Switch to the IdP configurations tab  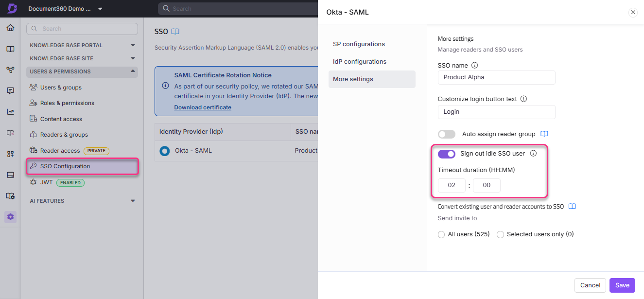click(360, 61)
